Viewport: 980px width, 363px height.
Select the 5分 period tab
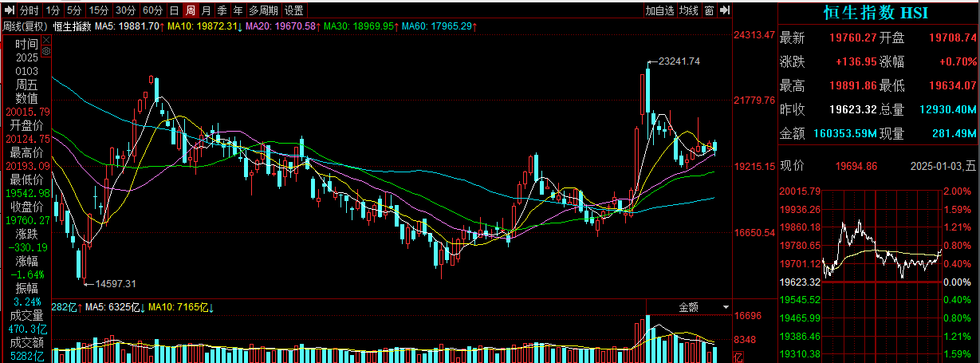pos(74,10)
